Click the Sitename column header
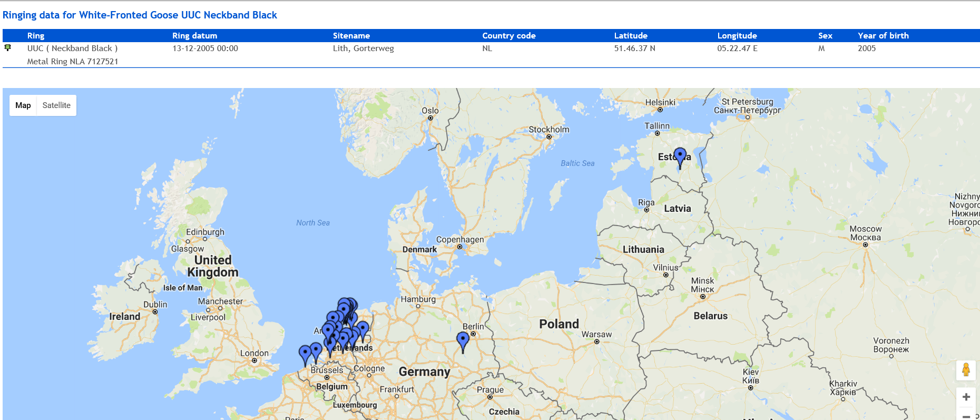The image size is (980, 420). [351, 36]
